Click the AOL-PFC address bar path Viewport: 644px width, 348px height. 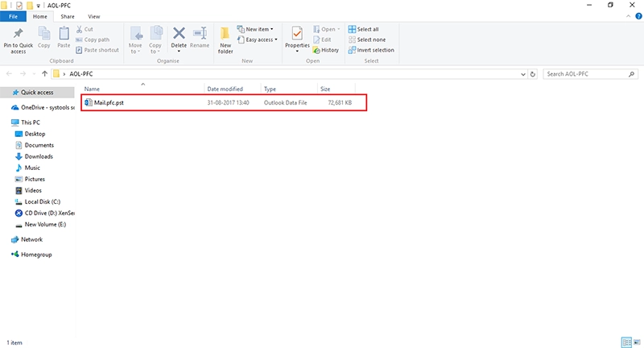click(x=81, y=74)
